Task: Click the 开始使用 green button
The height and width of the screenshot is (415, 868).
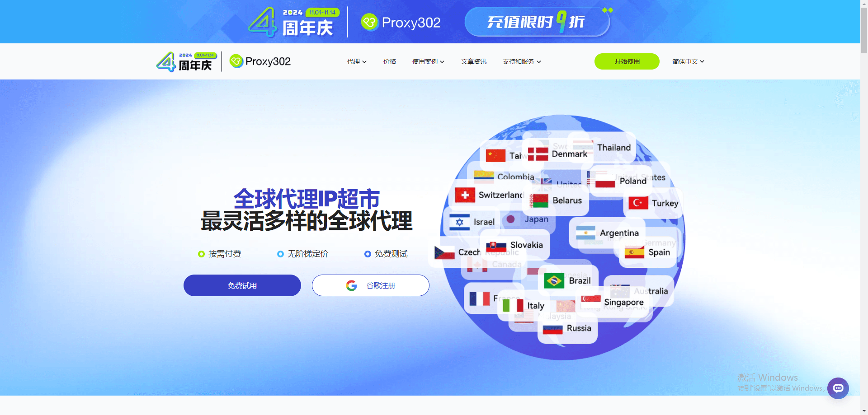Action: pos(627,61)
